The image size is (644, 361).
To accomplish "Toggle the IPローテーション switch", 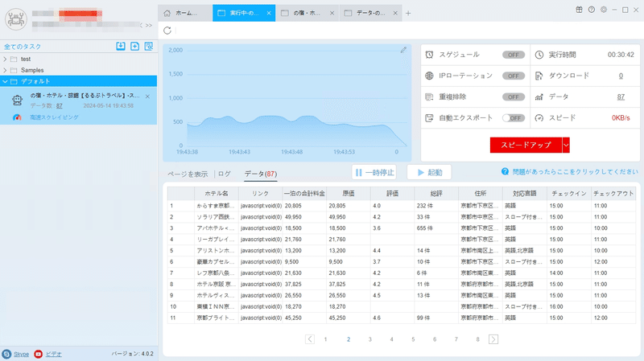I will click(514, 76).
